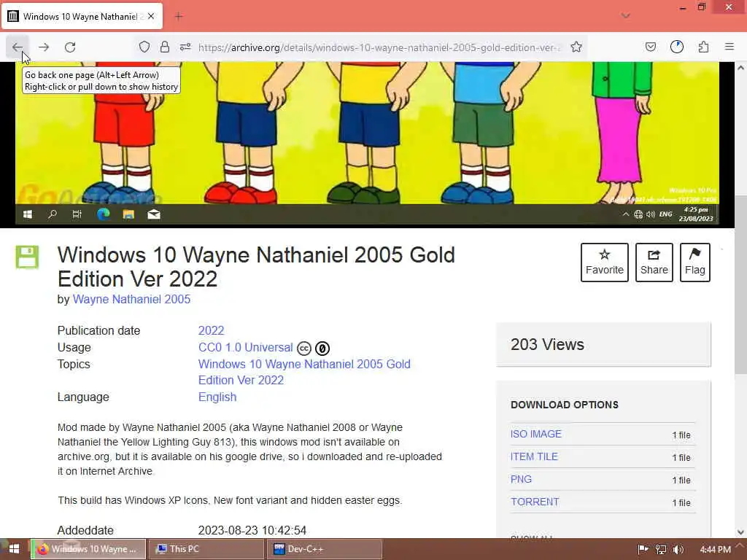Flag this item with the Flag button
Viewport: 747px width, 560px height.
(x=695, y=262)
